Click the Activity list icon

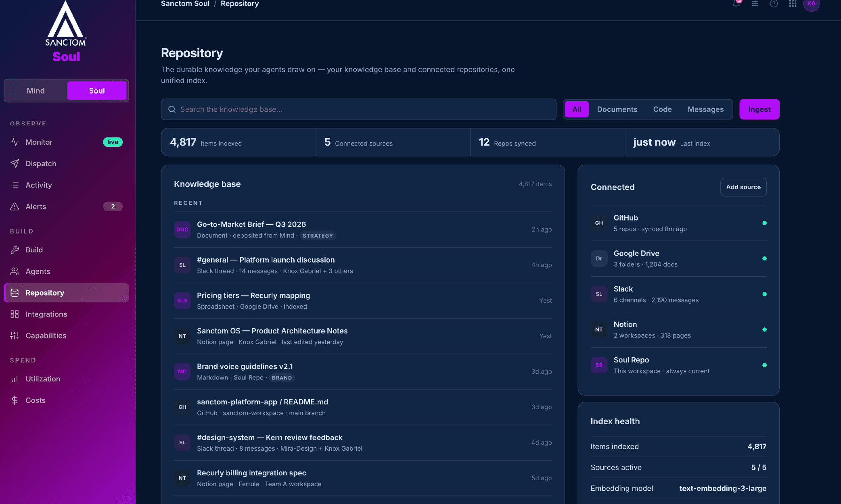15,185
